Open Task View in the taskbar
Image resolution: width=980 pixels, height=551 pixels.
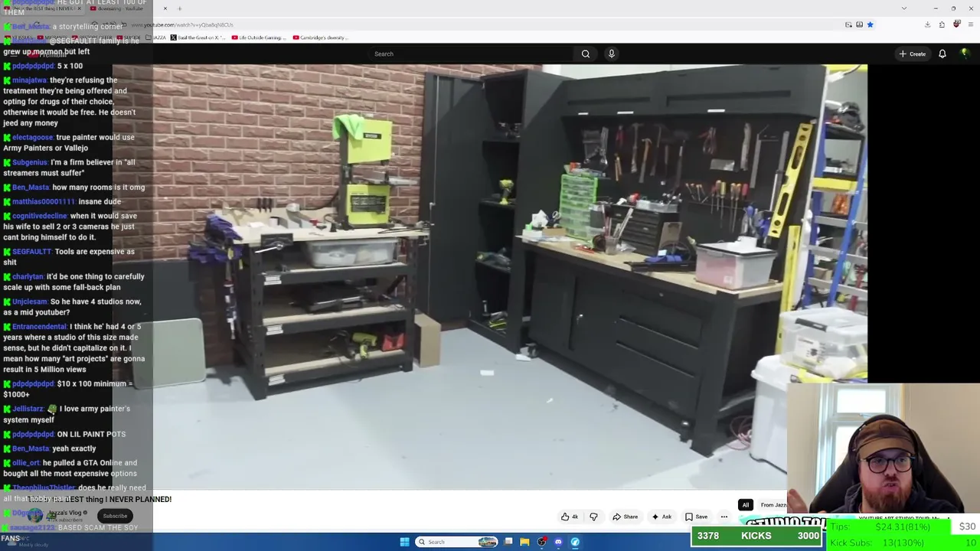point(508,542)
